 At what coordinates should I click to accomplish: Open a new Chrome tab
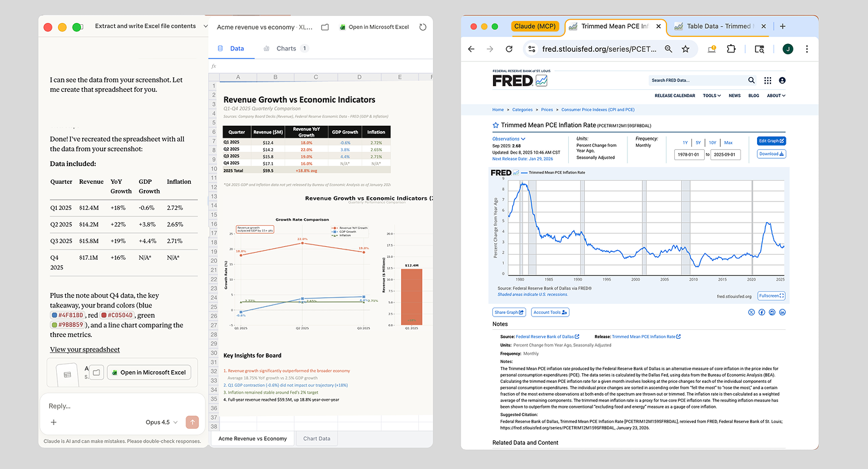click(783, 26)
